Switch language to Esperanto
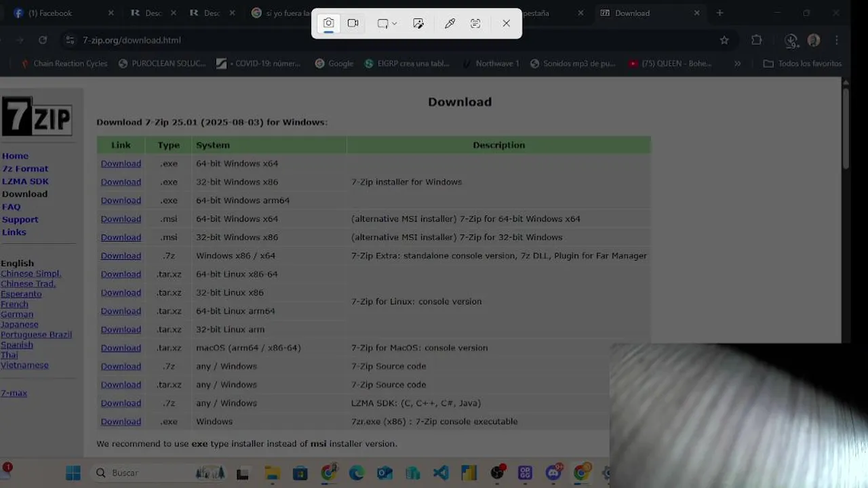Screen dimensions: 868x488 point(21,294)
